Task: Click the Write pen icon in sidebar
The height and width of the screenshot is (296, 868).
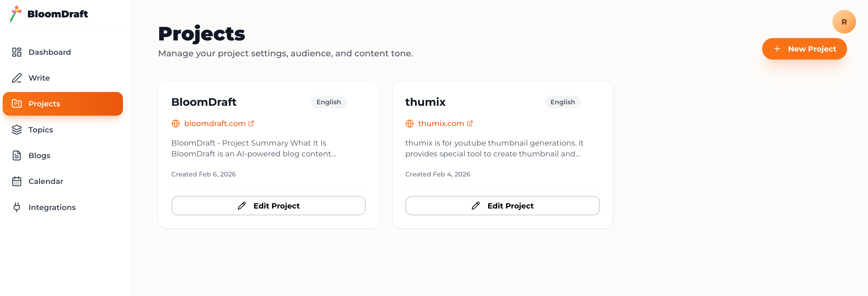Action: click(16, 78)
